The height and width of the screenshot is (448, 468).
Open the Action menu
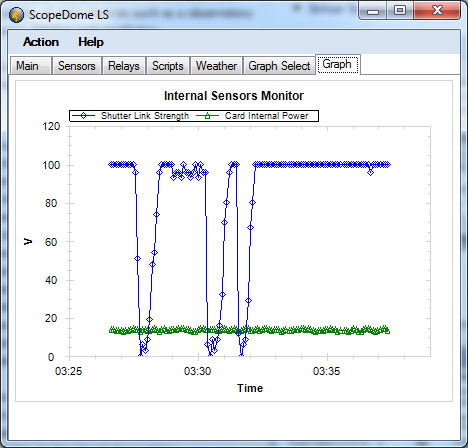[41, 42]
